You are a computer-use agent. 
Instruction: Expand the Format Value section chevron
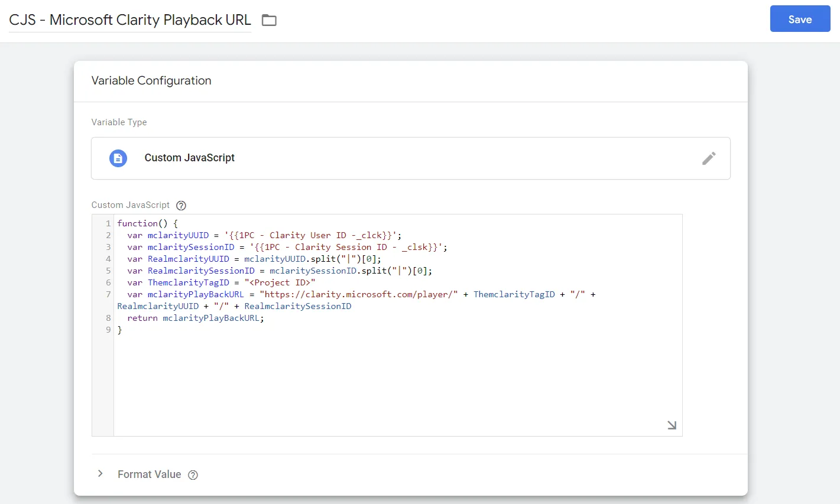click(100, 474)
